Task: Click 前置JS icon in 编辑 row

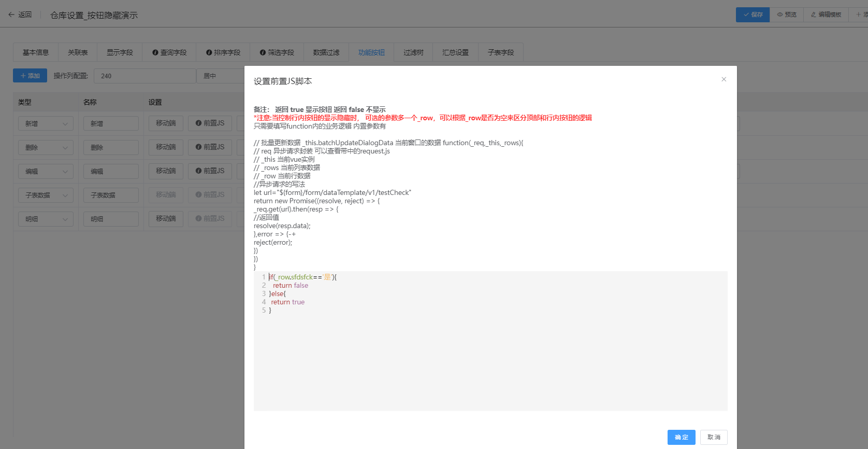Action: [x=198, y=171]
